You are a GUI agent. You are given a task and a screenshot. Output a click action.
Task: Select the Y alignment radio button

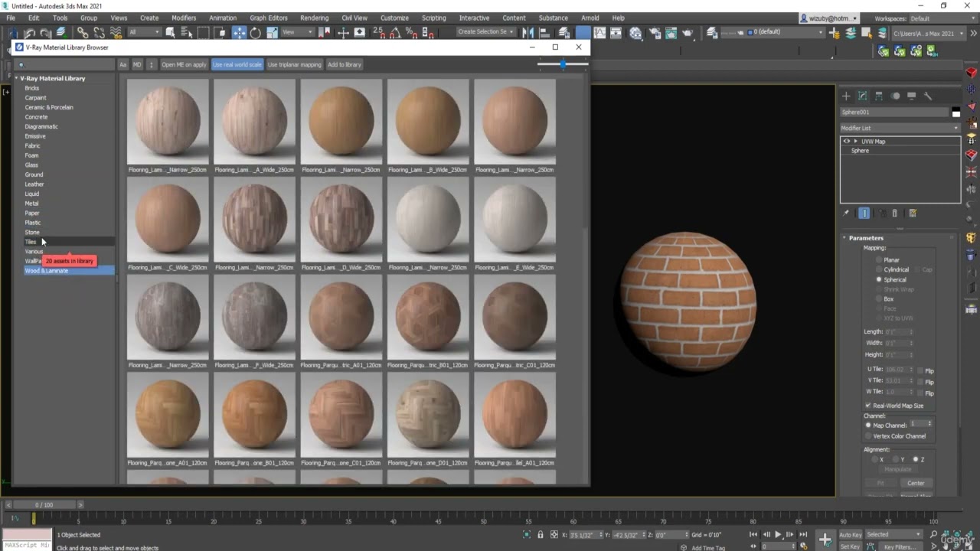coord(897,459)
